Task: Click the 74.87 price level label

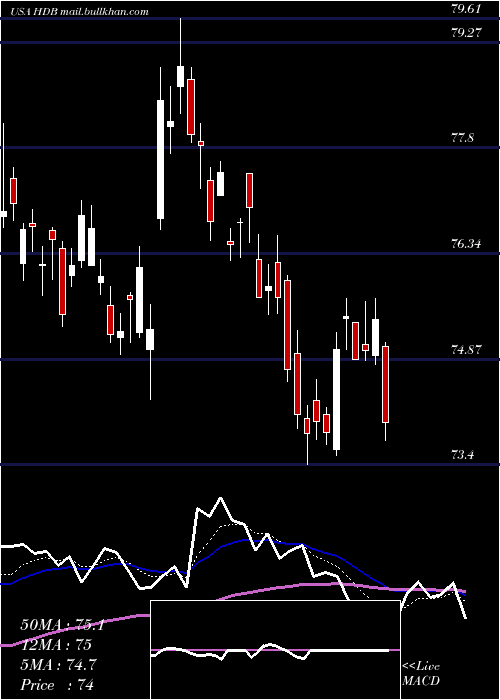Action: (466, 350)
